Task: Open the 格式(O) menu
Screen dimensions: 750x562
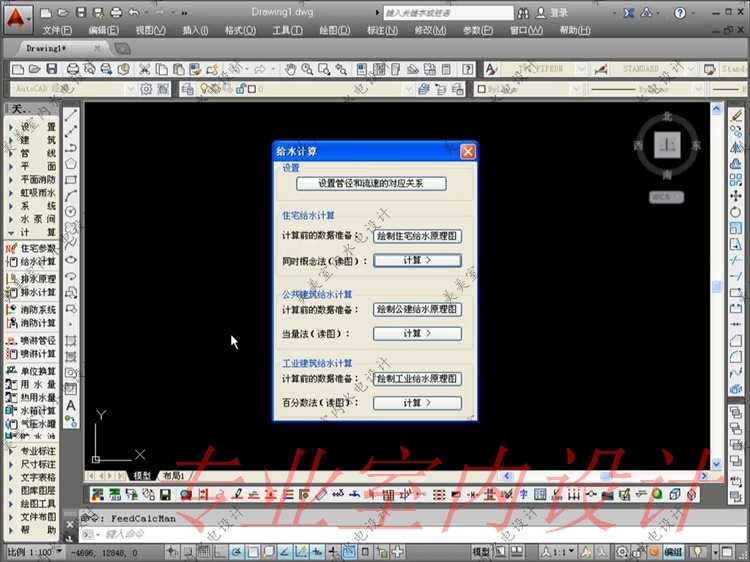Action: point(240,31)
